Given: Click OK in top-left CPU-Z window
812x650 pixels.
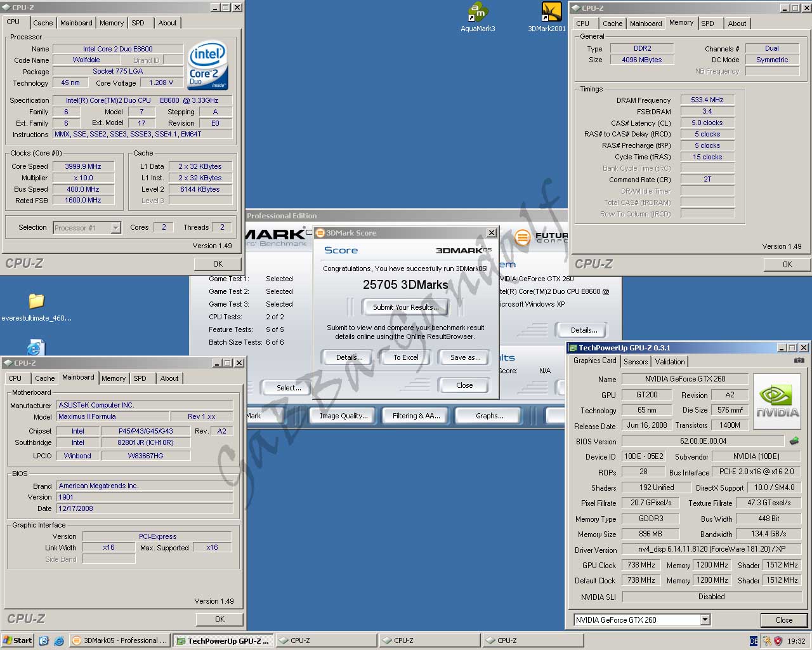Looking at the screenshot, I should click(x=218, y=264).
